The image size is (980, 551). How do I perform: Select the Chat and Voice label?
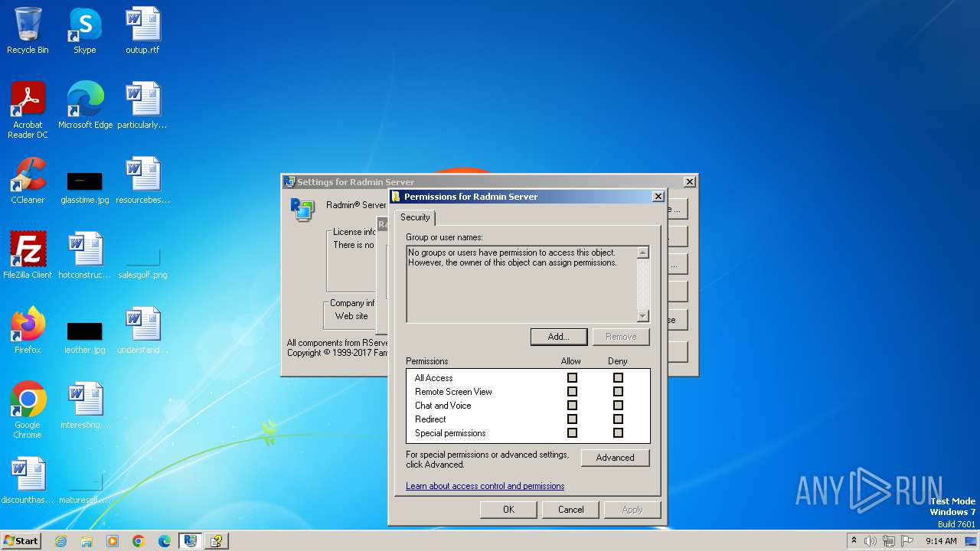click(x=443, y=406)
